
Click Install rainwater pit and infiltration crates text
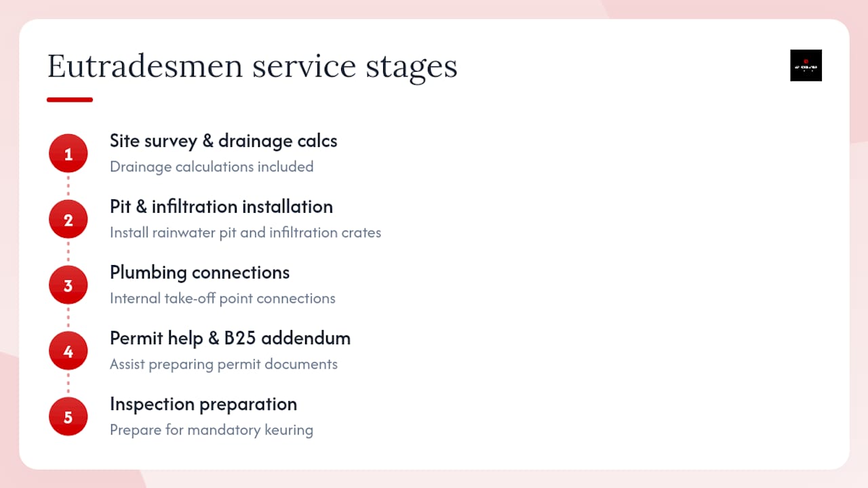(245, 232)
